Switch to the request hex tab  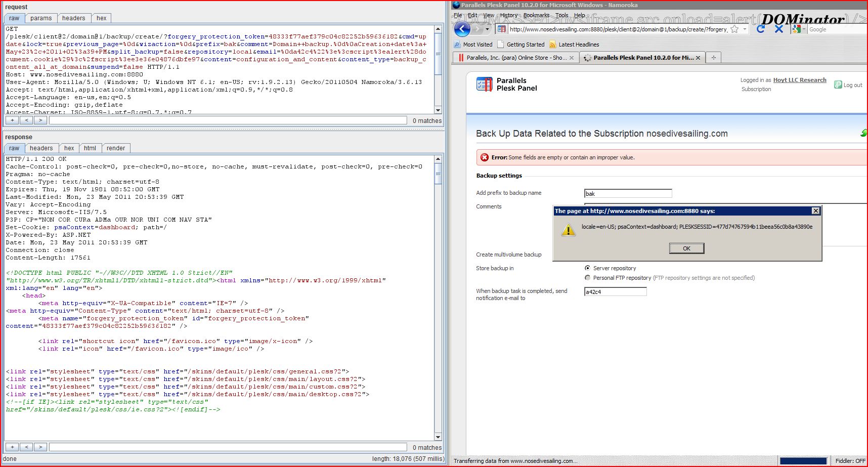[102, 18]
